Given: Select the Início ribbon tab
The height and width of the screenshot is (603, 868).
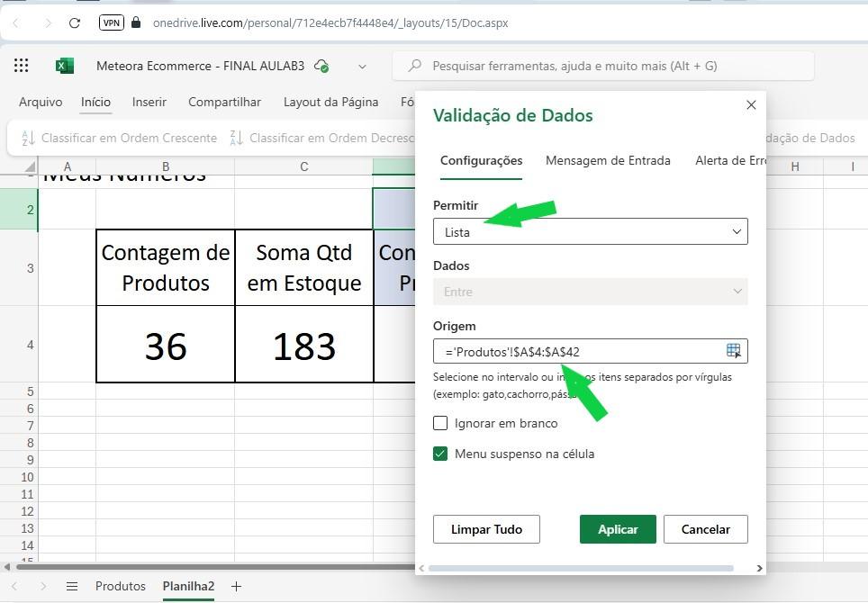Looking at the screenshot, I should (95, 102).
